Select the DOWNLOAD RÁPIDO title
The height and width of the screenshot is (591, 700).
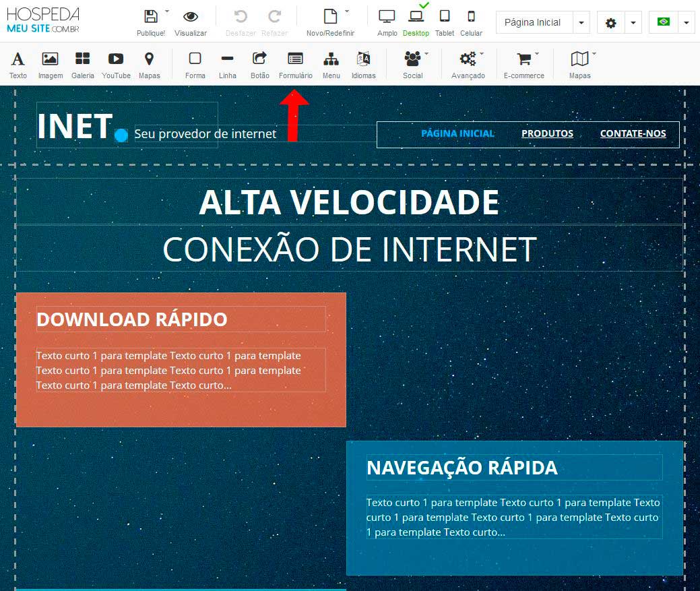[x=132, y=319]
